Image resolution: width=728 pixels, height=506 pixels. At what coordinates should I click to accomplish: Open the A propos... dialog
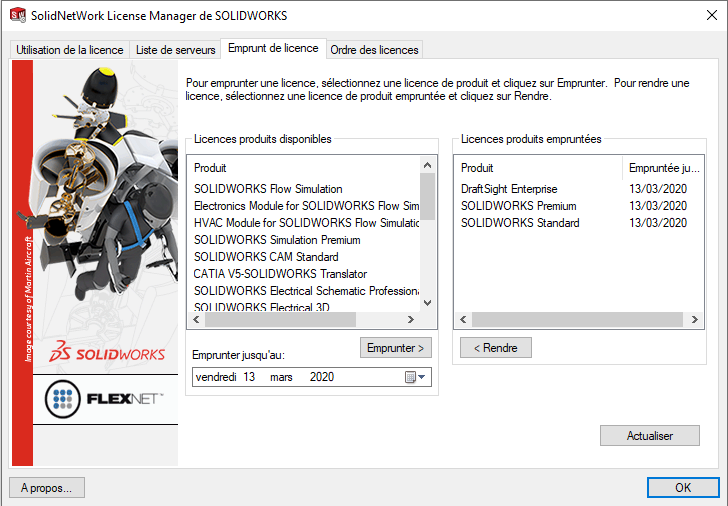46,487
